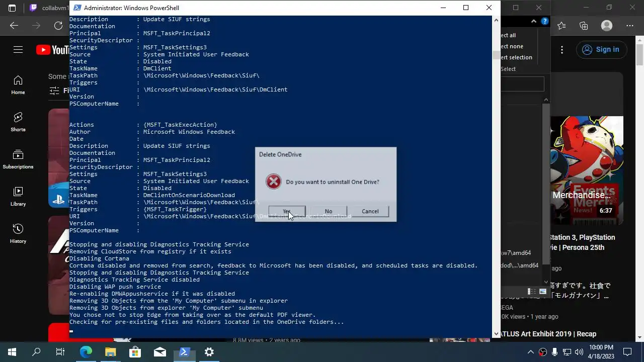Switch Explorer to details view icon
This screenshot has width=644, height=362.
pyautogui.click(x=532, y=292)
